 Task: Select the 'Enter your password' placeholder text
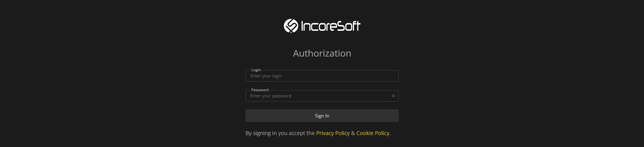(270, 96)
